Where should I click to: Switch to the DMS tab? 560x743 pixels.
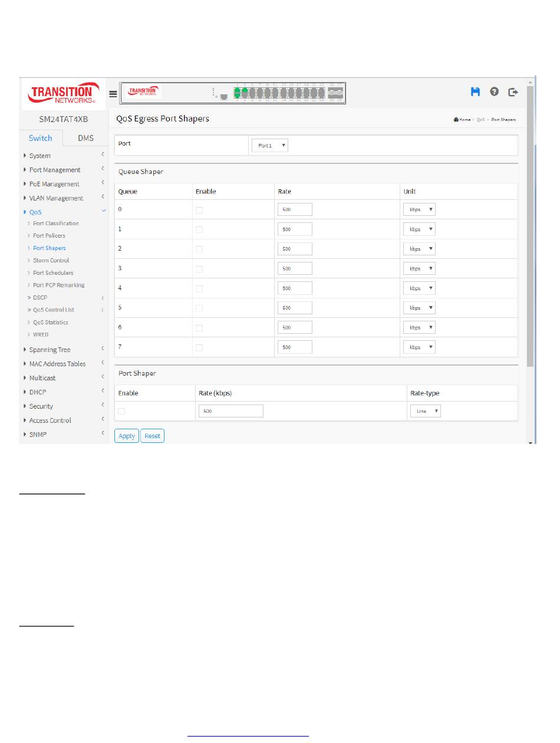[85, 138]
